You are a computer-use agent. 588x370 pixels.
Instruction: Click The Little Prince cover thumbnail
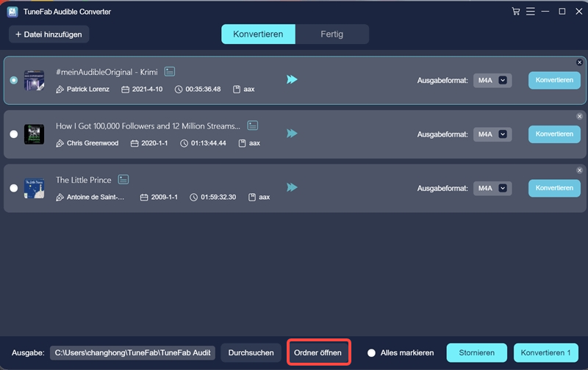pos(34,188)
